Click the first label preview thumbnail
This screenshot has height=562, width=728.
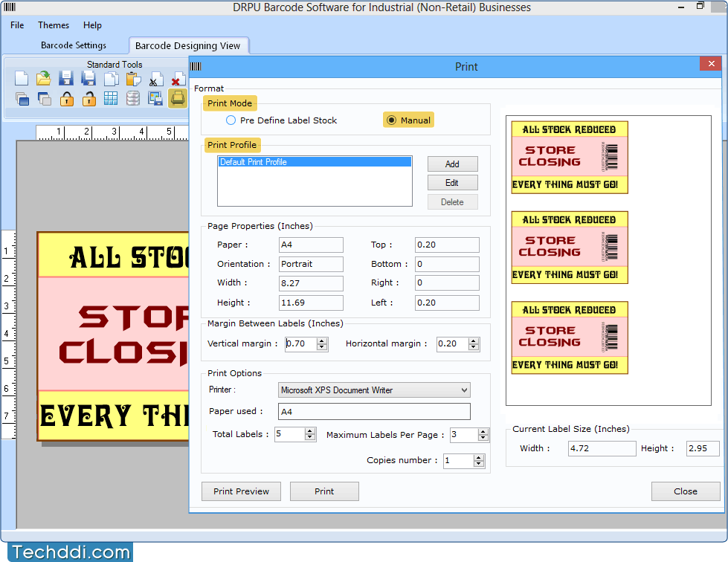(x=570, y=158)
